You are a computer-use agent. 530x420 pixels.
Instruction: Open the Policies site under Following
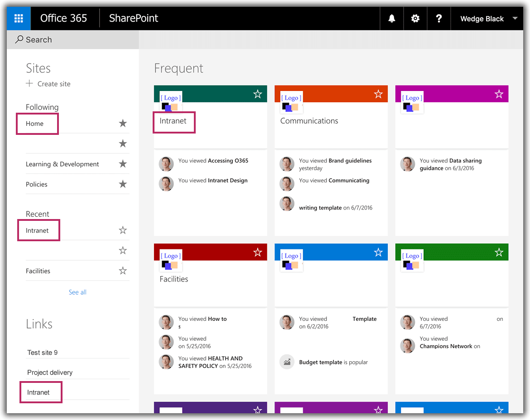pyautogui.click(x=37, y=184)
